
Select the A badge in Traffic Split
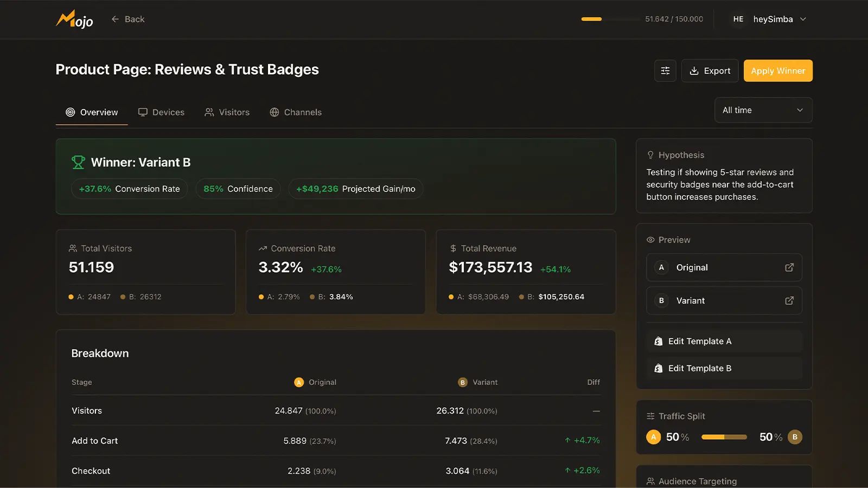pyautogui.click(x=653, y=437)
